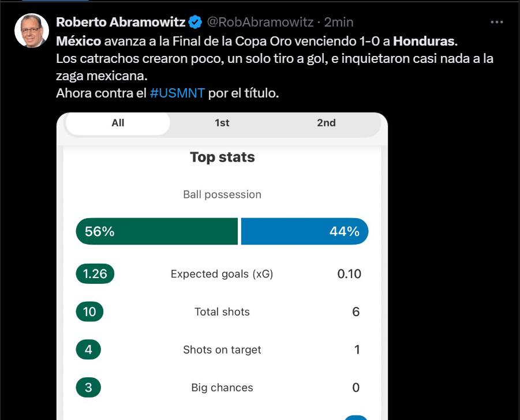Click the Top stats heading

pyautogui.click(x=222, y=157)
